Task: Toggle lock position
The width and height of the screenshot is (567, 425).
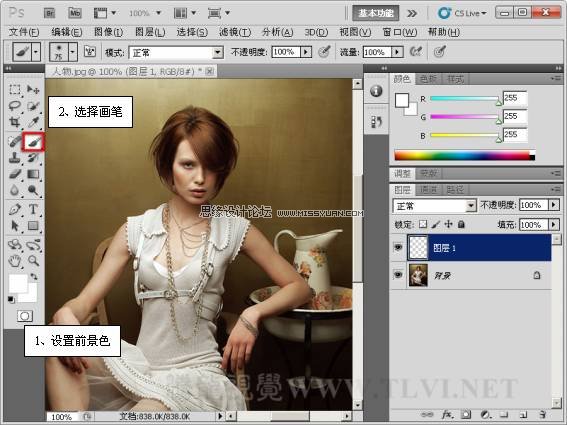Action: (x=448, y=224)
